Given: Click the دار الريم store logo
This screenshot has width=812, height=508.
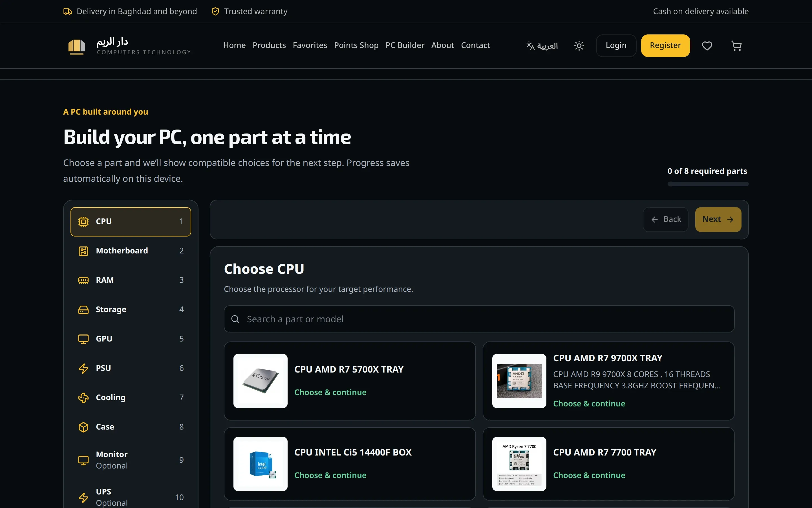Looking at the screenshot, I should click(x=127, y=46).
